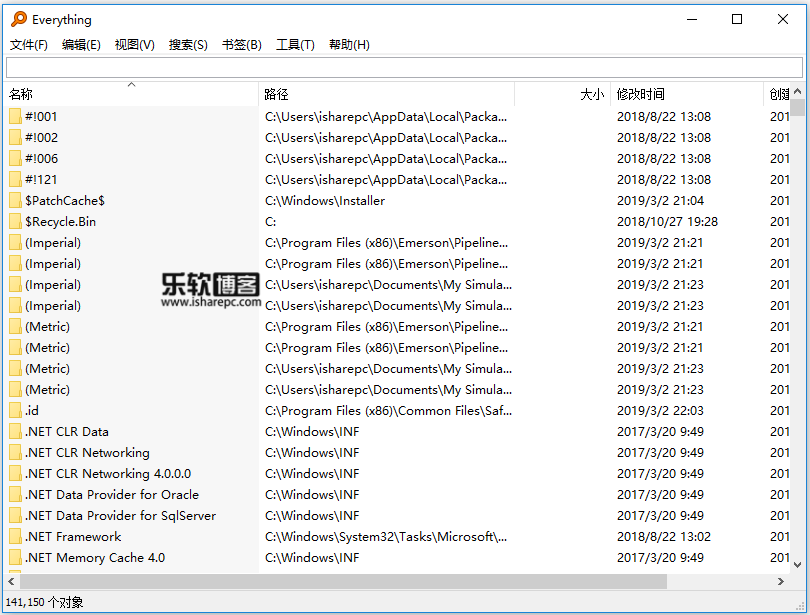Click the vertical scrollbar thumb
This screenshot has width=810, height=615.
coord(798,107)
